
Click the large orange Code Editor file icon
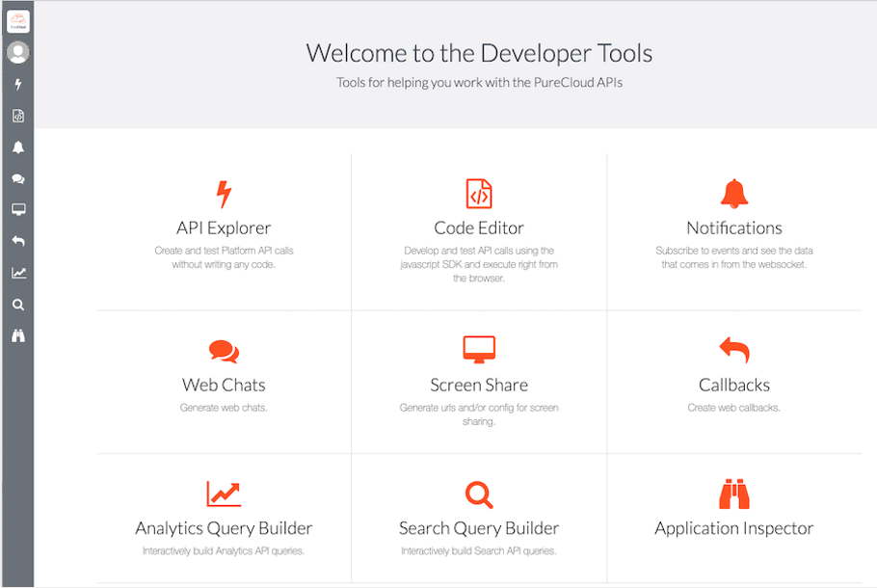coord(479,194)
